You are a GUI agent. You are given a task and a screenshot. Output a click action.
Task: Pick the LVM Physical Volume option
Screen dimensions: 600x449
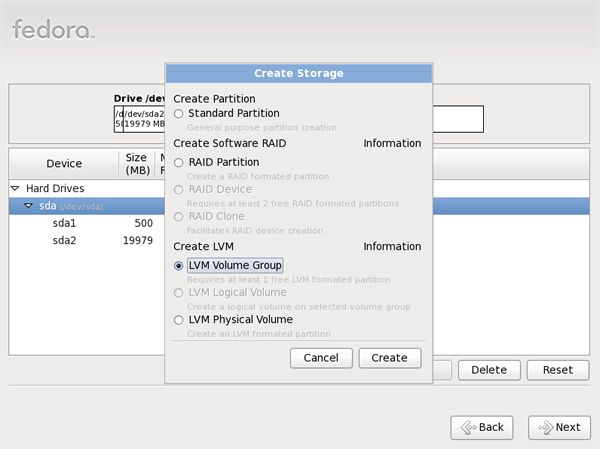click(178, 320)
